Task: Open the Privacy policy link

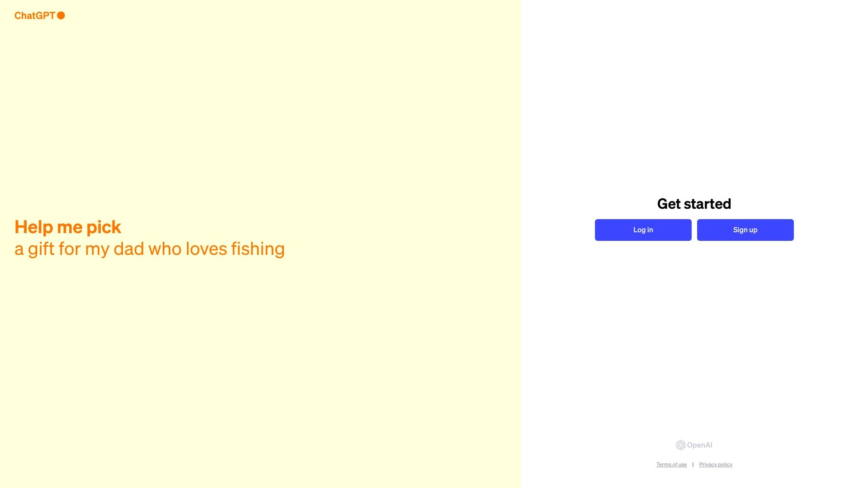Action: point(715,464)
